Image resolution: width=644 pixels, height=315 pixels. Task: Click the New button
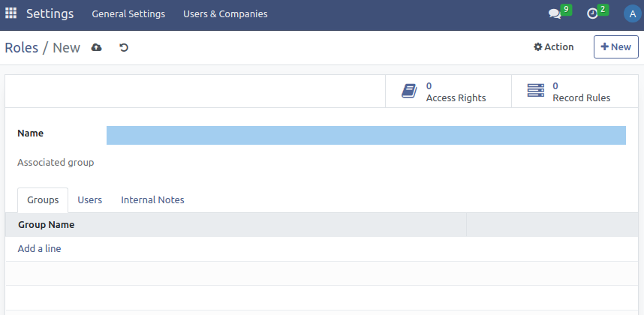pyautogui.click(x=615, y=46)
